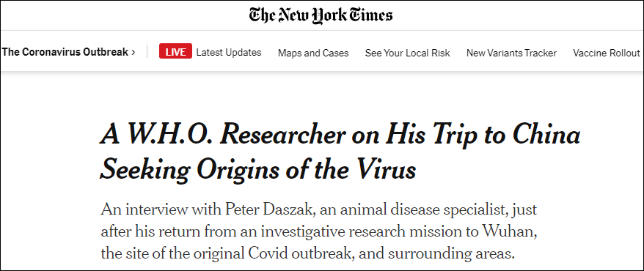Open The Coronavirus Outbreak section link
Image resolution: width=644 pixels, height=271 pixels.
[x=65, y=53]
